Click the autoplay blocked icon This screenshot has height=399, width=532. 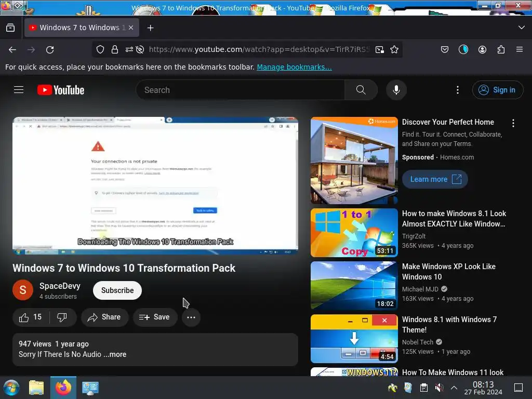point(140,49)
